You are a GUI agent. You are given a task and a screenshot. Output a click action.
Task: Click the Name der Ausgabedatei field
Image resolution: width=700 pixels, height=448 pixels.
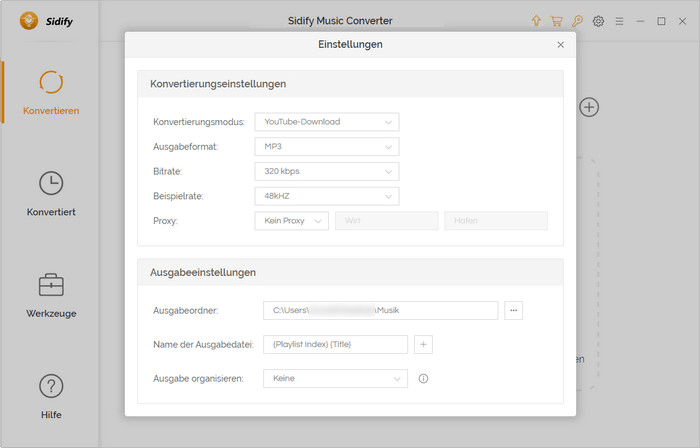[x=335, y=344]
